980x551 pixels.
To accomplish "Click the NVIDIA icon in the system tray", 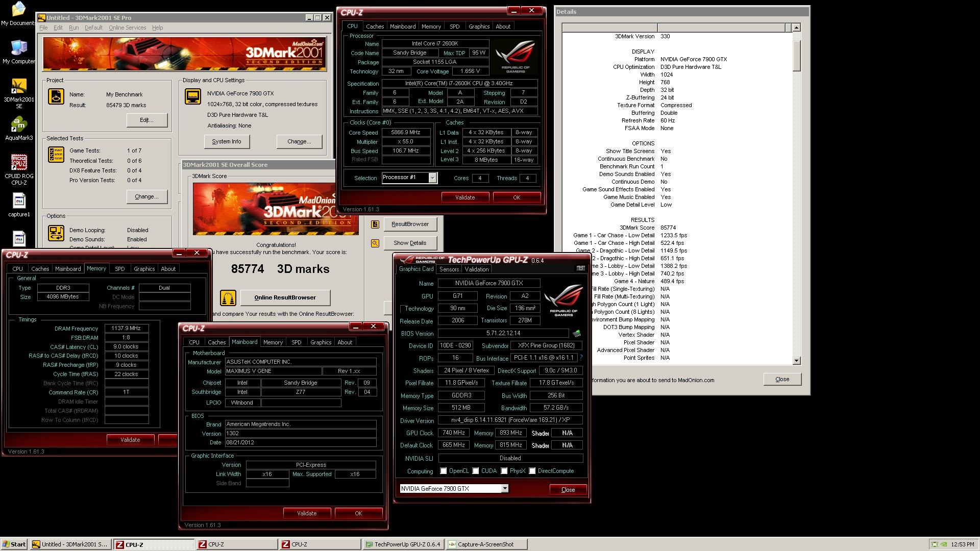I will (x=945, y=544).
